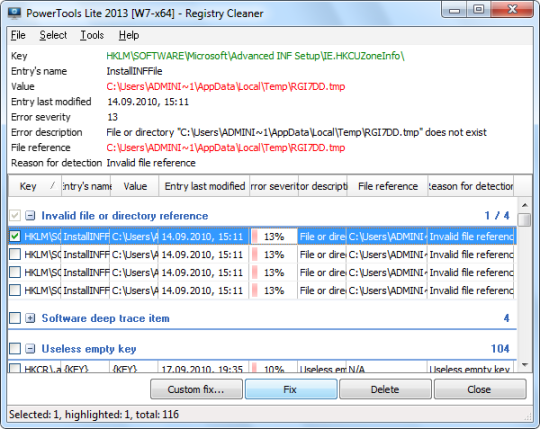Check the Useless empty key group checkbox

15,348
